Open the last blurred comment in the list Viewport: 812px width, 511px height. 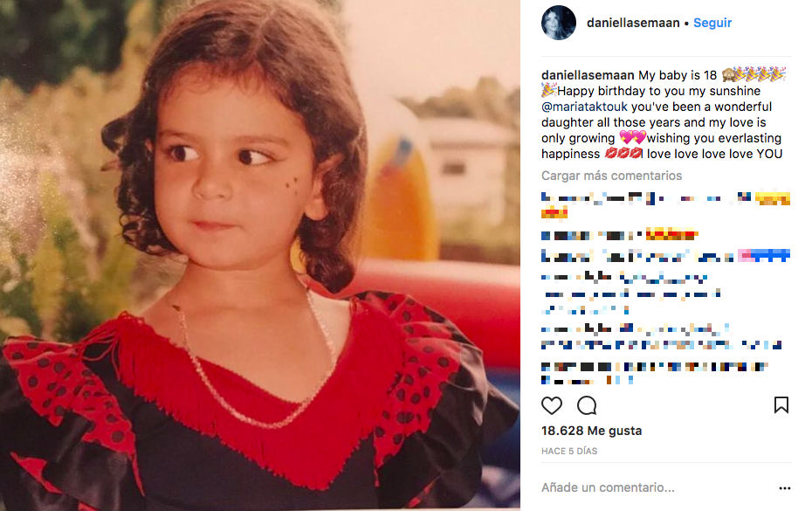(655, 373)
